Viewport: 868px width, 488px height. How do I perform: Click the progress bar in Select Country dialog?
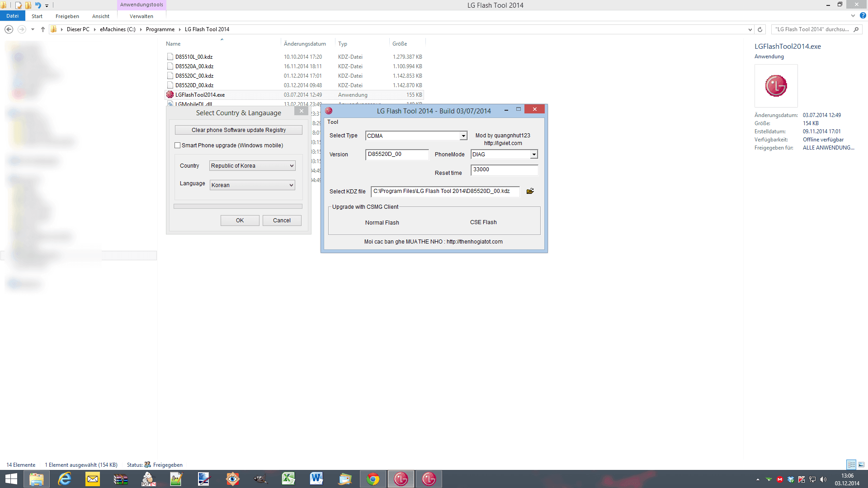238,206
